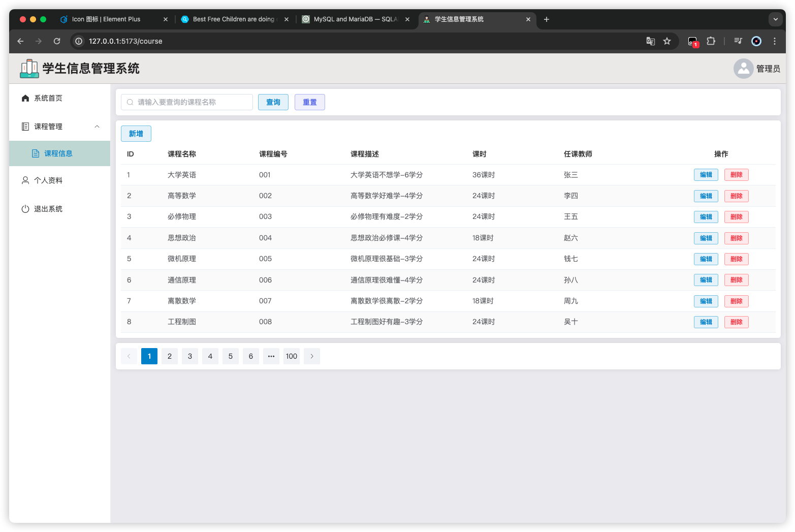Delete the 通信原理 course row
This screenshot has width=795, height=532.
click(x=737, y=280)
